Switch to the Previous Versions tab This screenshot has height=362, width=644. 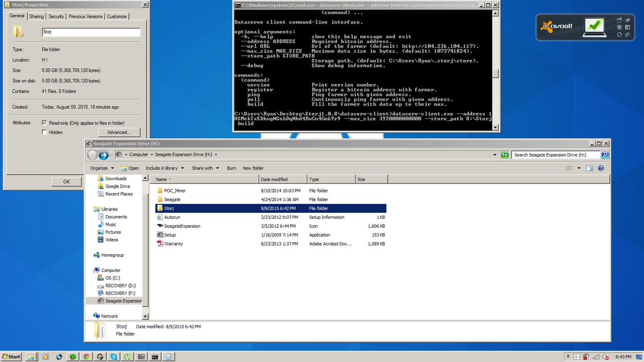pos(85,17)
